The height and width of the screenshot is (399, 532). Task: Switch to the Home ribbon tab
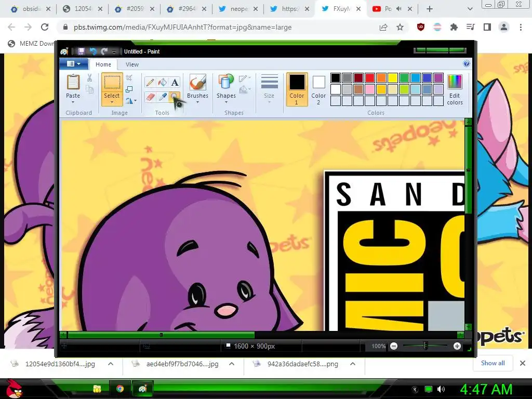point(103,64)
